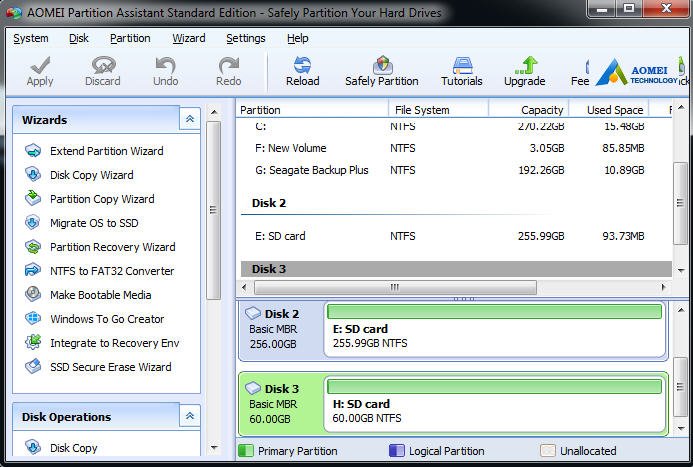Open the Wizard menu
Viewport: 693px width, 467px height.
coord(189,38)
